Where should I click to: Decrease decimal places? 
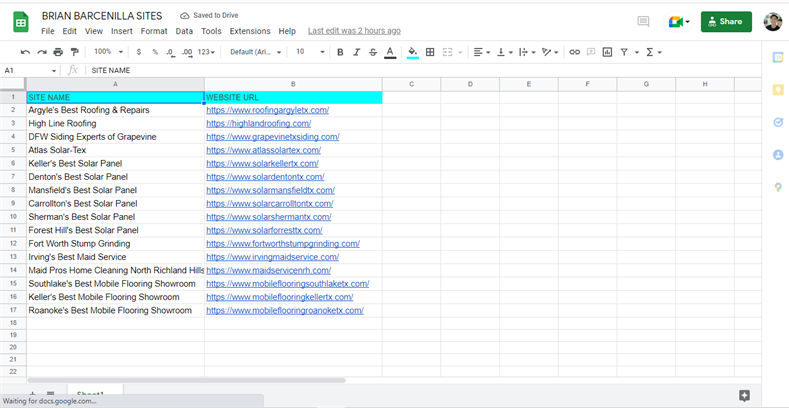[x=171, y=52]
